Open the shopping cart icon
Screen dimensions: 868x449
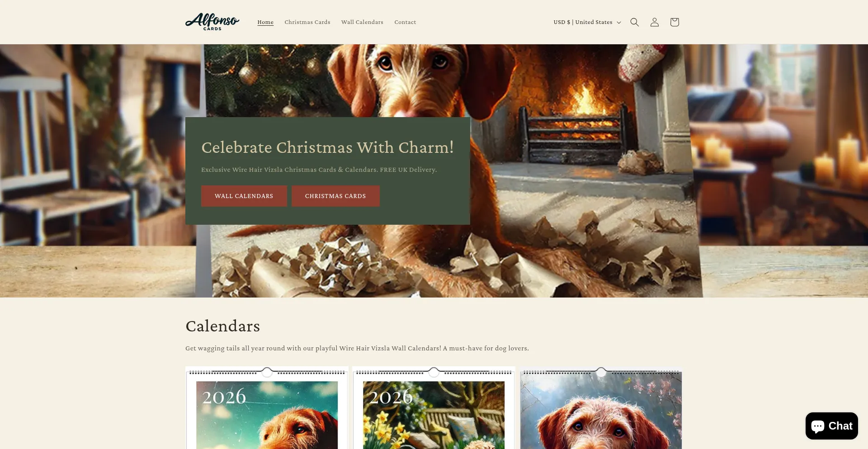(x=674, y=22)
